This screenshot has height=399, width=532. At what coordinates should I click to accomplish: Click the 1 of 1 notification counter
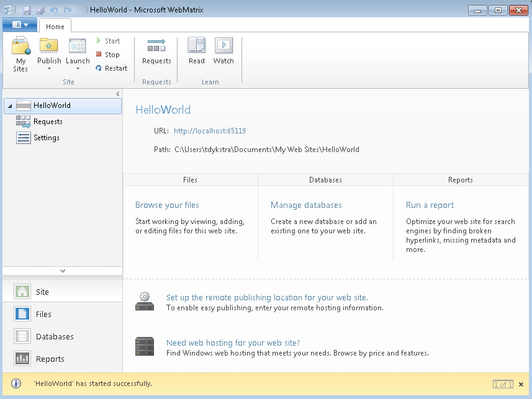point(503,384)
